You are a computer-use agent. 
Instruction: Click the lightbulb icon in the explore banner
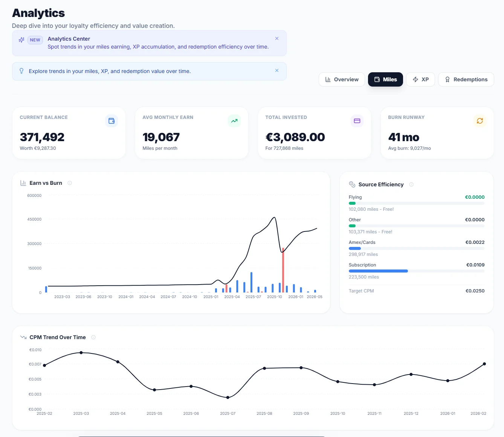pyautogui.click(x=21, y=71)
